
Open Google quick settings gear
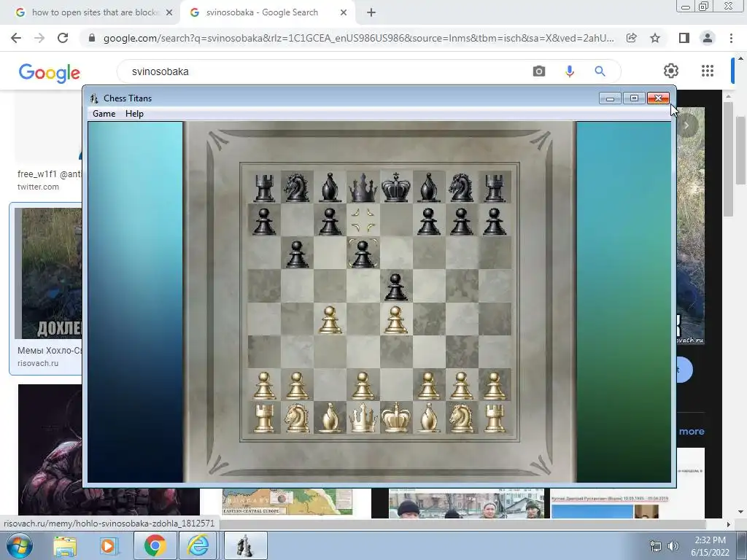(x=671, y=71)
